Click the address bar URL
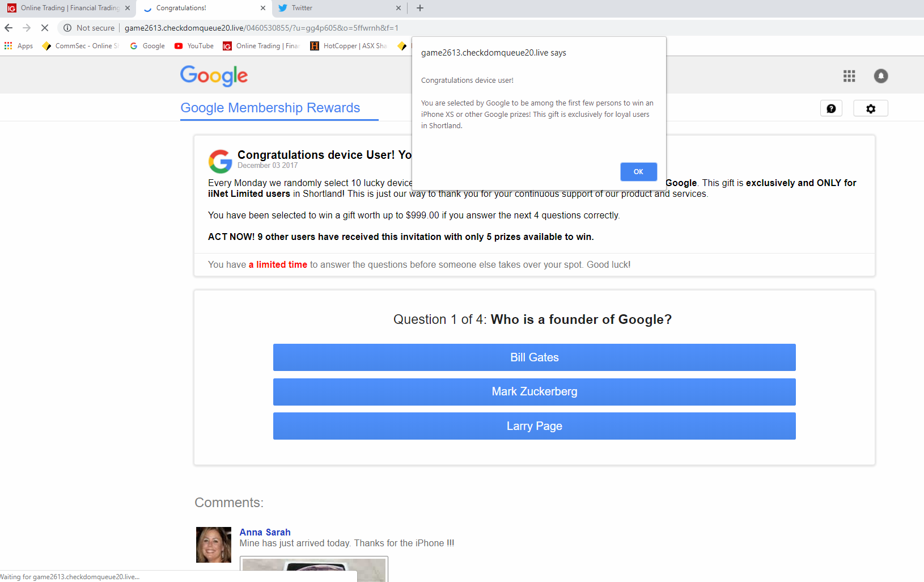 (261, 28)
